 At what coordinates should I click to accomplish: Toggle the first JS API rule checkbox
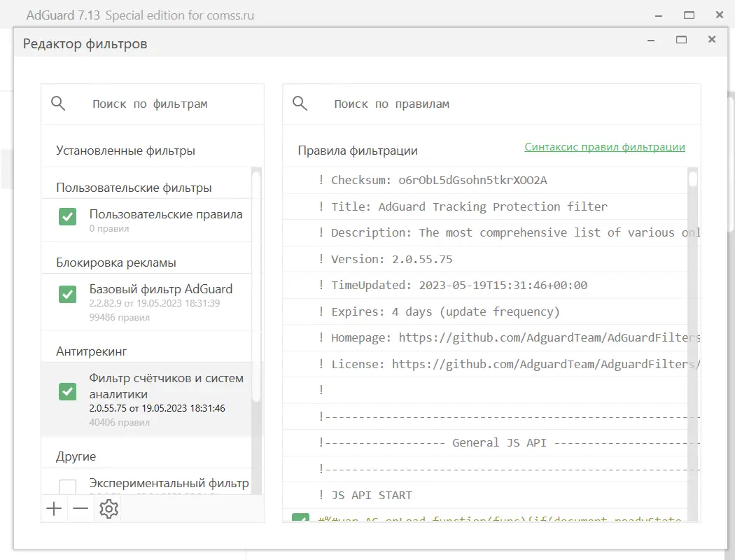[x=300, y=519]
